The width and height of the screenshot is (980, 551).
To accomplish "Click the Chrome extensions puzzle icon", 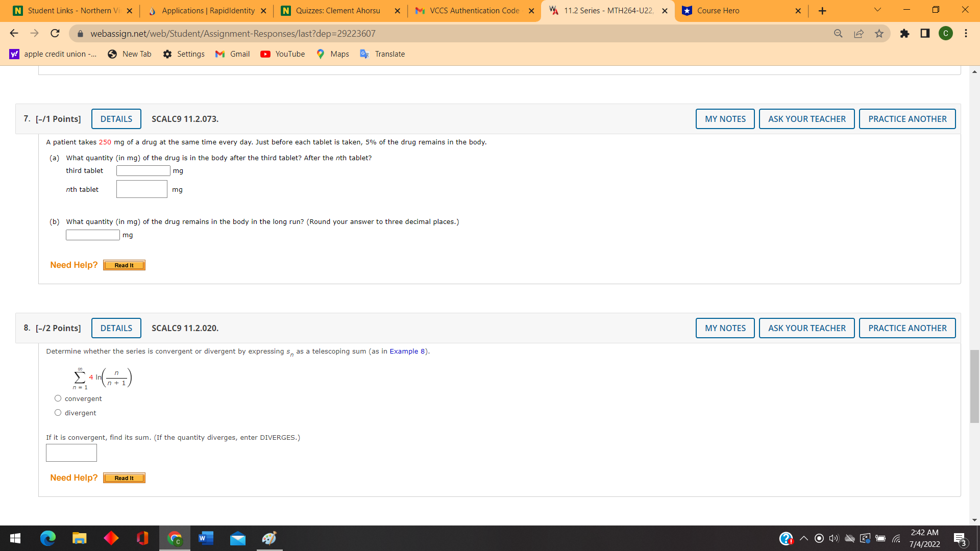I will point(904,34).
